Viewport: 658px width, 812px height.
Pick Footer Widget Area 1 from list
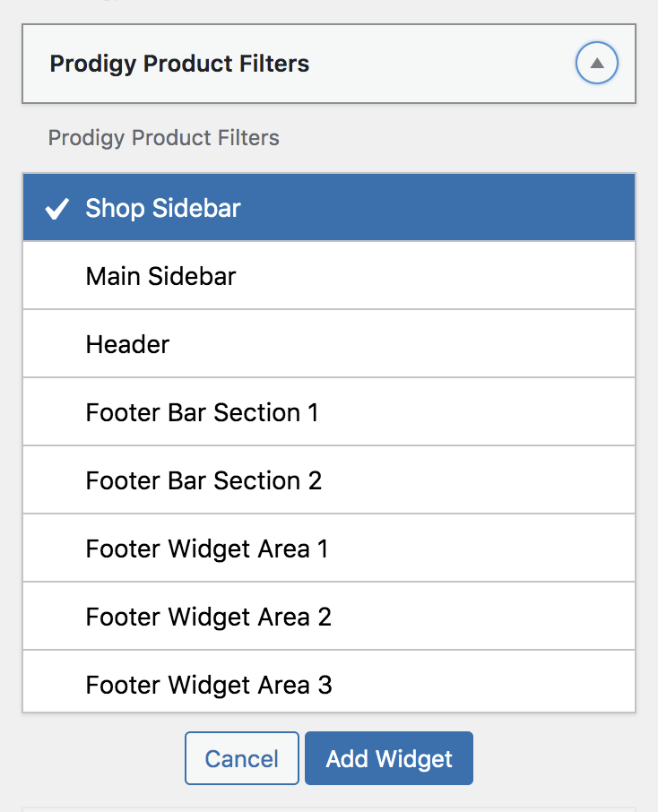click(329, 548)
